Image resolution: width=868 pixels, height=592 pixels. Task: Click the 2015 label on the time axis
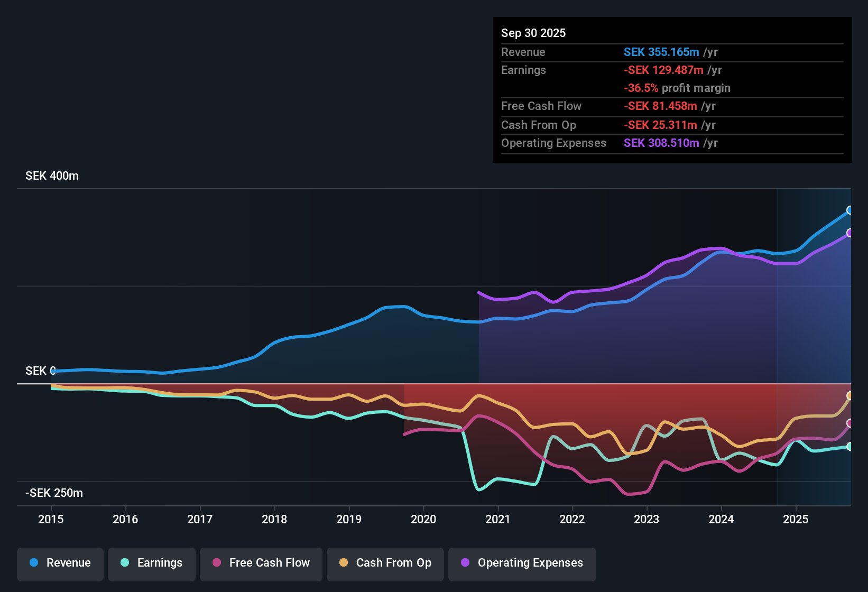(51, 520)
